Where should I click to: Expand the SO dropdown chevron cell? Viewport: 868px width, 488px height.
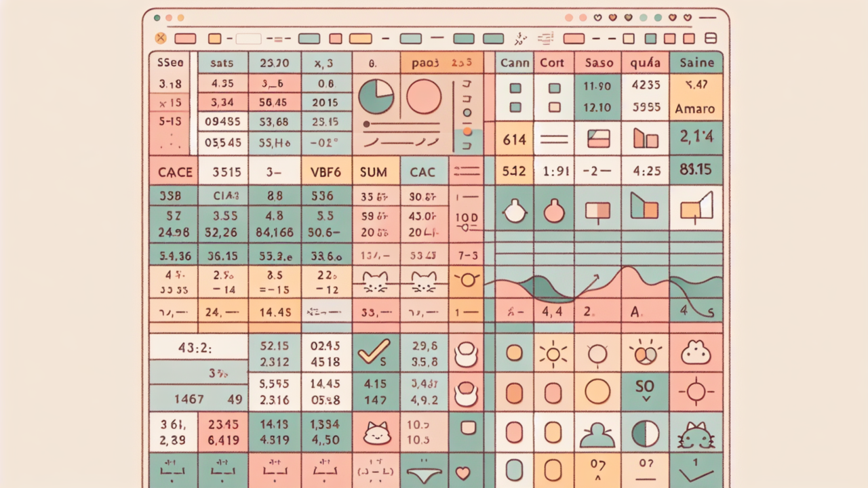pos(644,391)
